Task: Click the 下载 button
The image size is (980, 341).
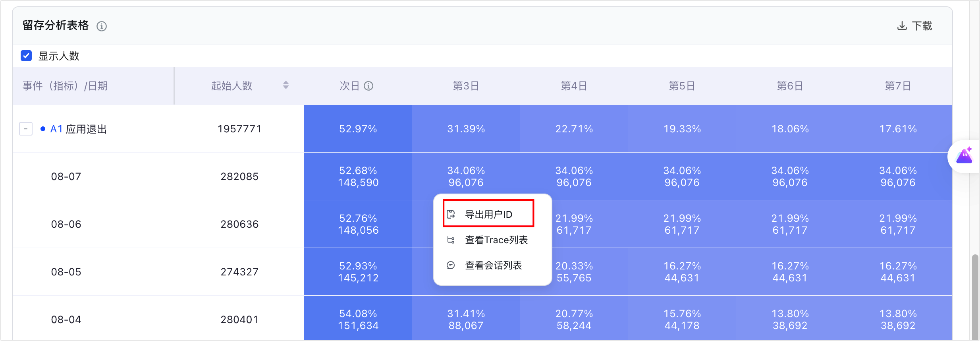Action: [914, 26]
